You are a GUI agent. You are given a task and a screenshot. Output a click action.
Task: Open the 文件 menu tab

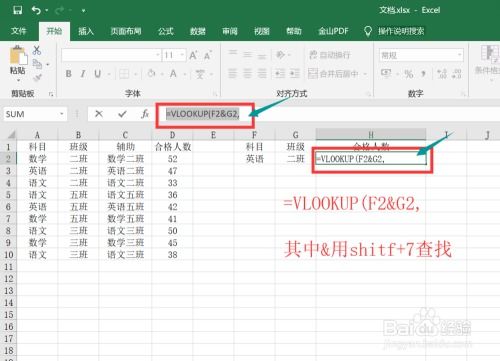[x=18, y=31]
